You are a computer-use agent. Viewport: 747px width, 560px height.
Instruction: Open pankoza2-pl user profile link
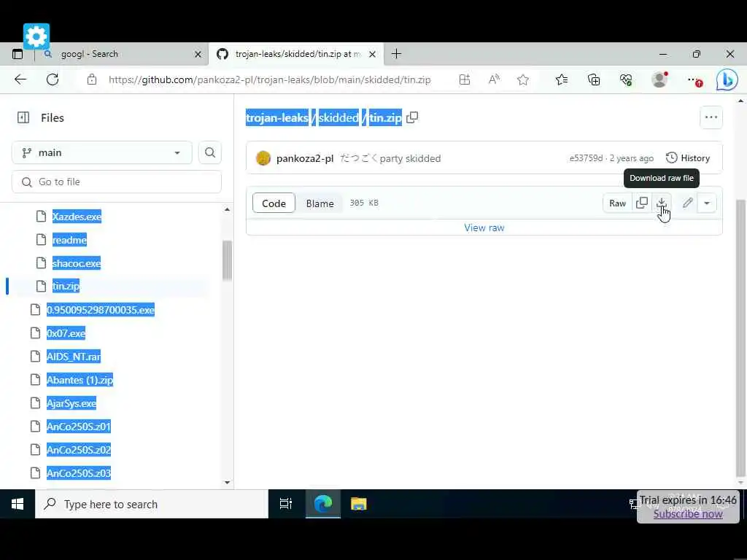[x=305, y=158]
